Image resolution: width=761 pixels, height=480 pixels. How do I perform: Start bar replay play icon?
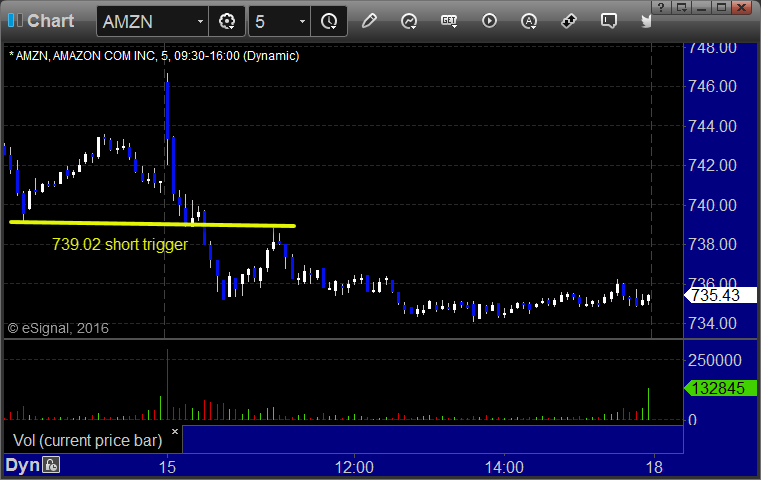pos(489,21)
